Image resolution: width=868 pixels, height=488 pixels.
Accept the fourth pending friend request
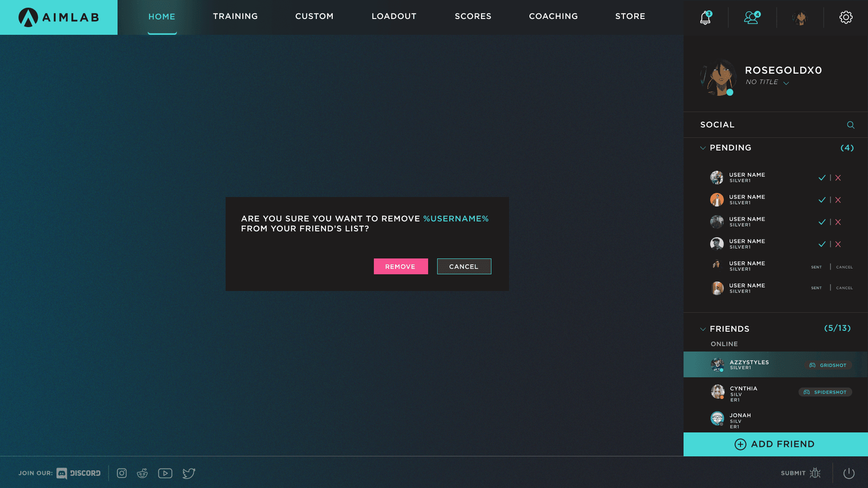[822, 244]
